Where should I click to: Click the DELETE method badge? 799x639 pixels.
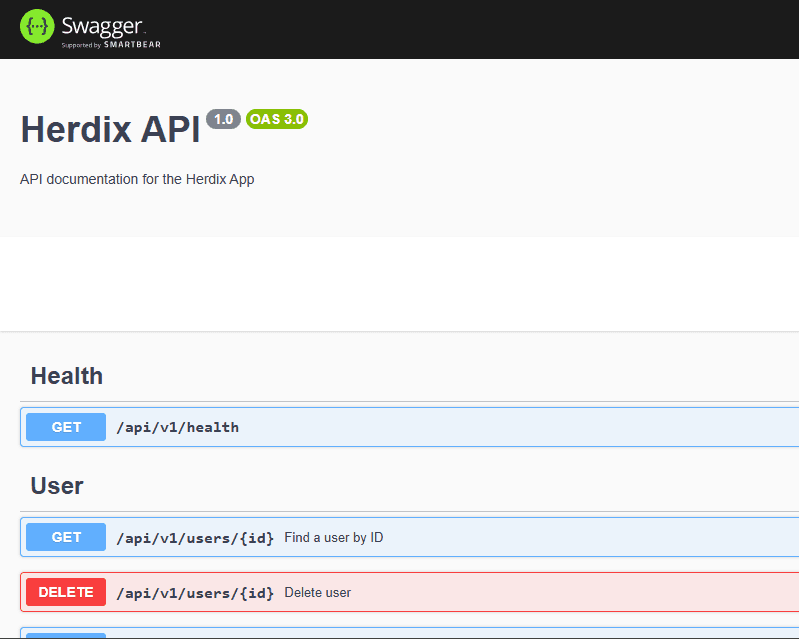(66, 592)
